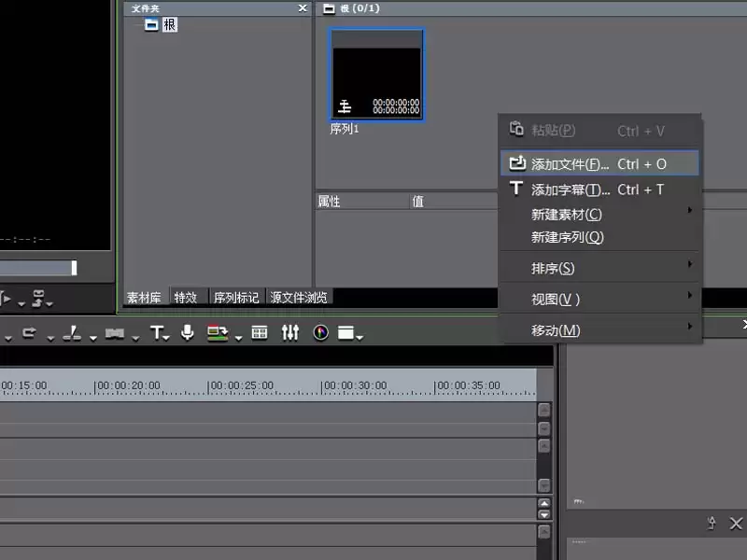This screenshot has height=560, width=747.
Task: Select the 序列1 sequence thumbnail
Action: (x=377, y=75)
